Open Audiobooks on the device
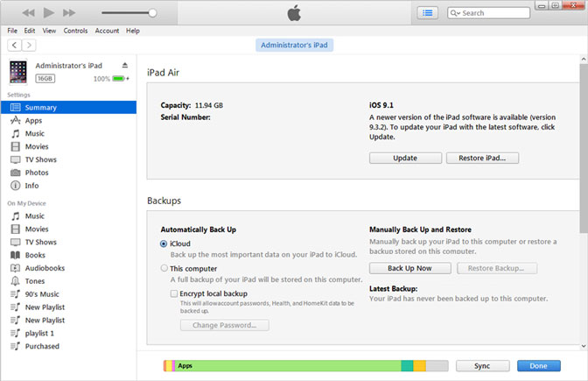The height and width of the screenshot is (381, 588). pyautogui.click(x=68, y=268)
